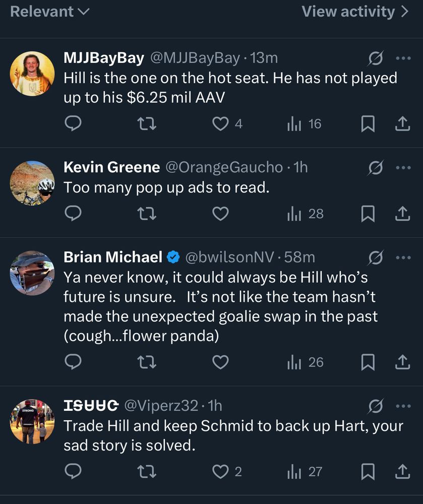
Task: Open View activity
Action: [x=355, y=12]
